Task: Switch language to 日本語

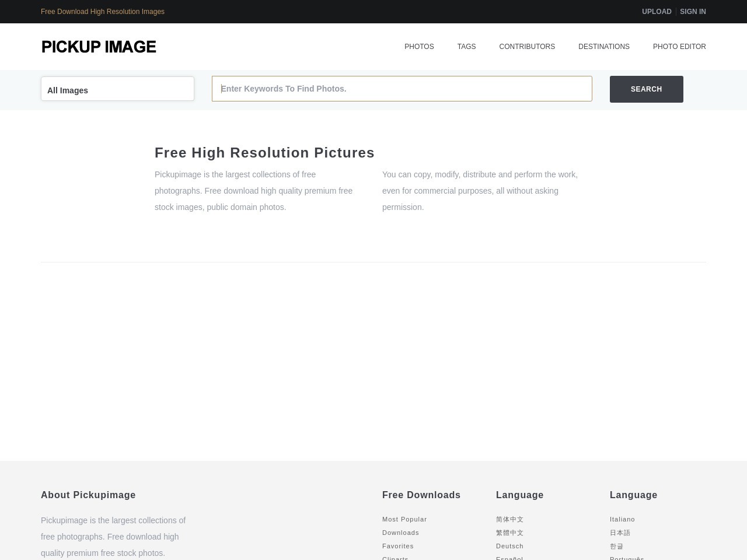Action: tap(620, 533)
